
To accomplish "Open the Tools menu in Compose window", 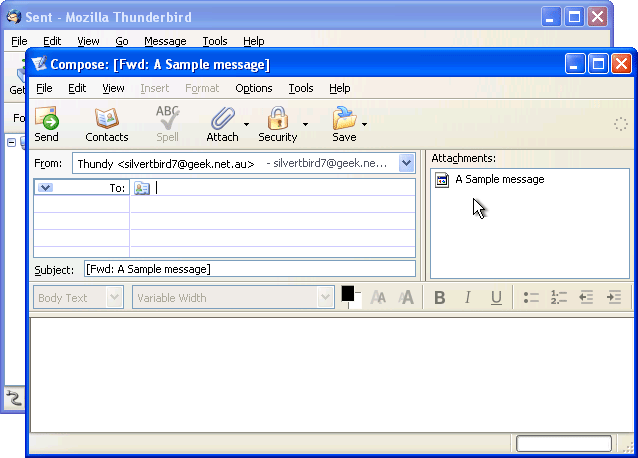I will (x=300, y=88).
